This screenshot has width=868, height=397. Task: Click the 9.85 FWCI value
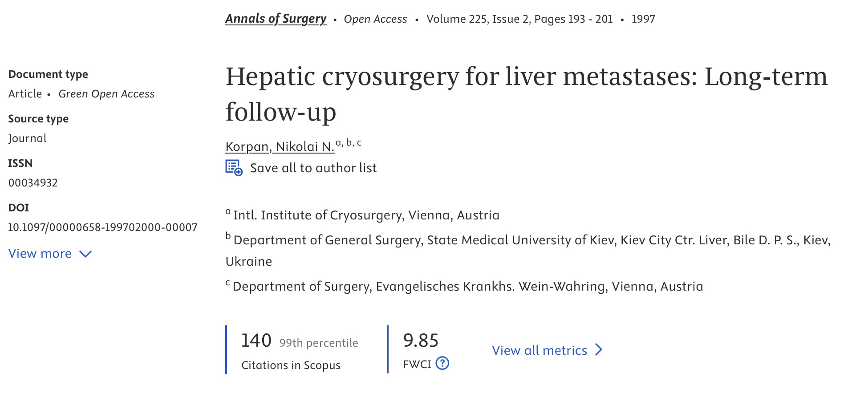[421, 340]
